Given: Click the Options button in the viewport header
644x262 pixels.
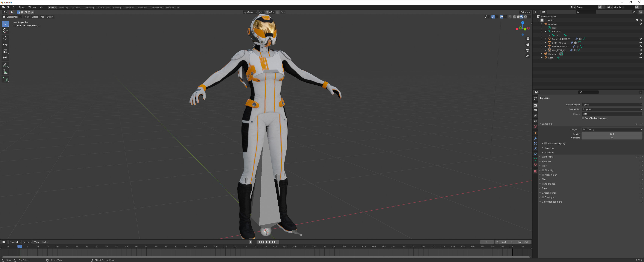Looking at the screenshot, I should pos(525,12).
